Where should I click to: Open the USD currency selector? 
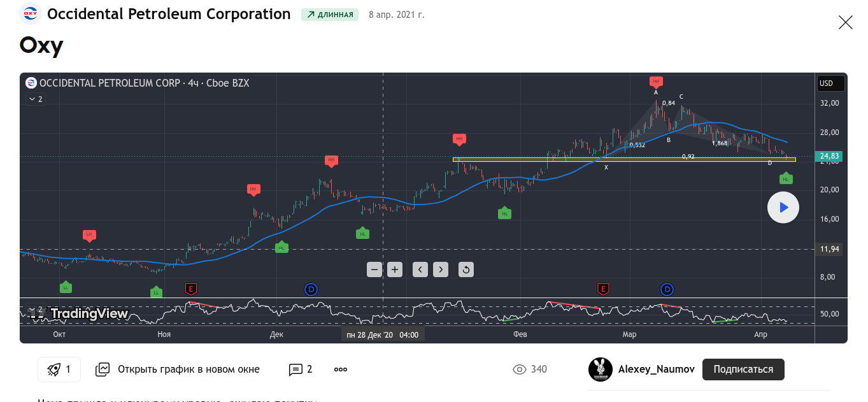click(x=831, y=83)
